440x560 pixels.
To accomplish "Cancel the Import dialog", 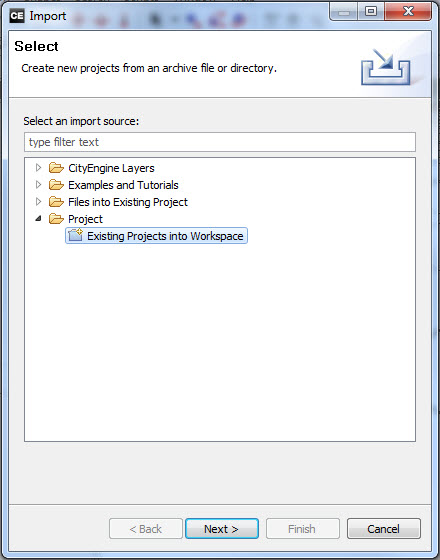I will click(384, 529).
